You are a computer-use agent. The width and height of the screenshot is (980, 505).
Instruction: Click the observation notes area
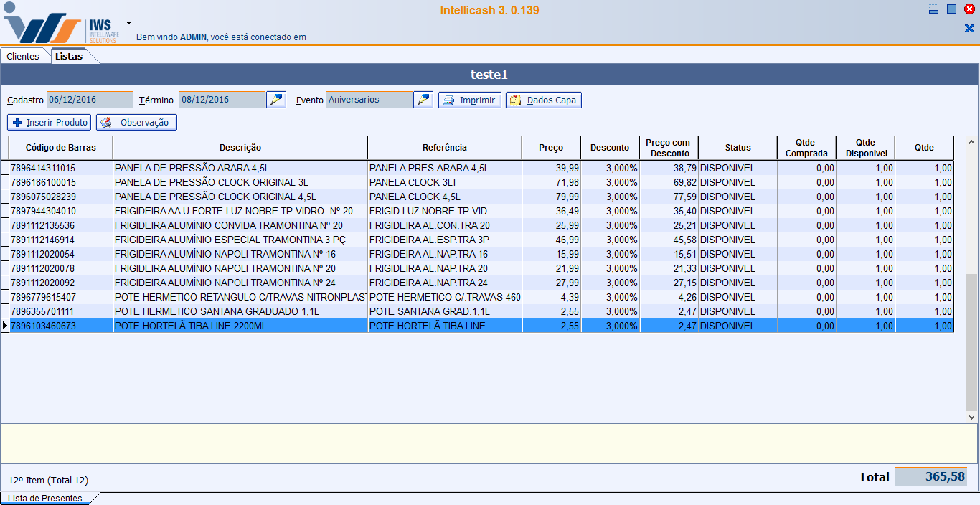[x=489, y=443]
